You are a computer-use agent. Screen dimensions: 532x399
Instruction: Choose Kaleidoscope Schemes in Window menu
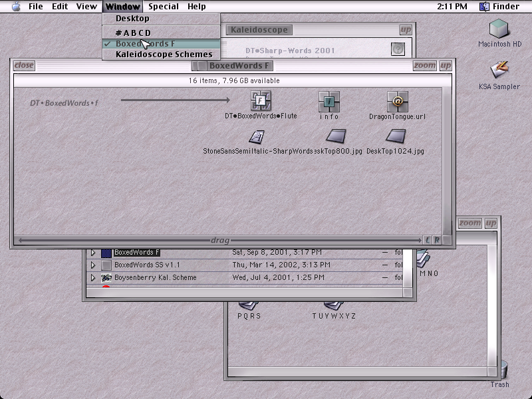161,55
